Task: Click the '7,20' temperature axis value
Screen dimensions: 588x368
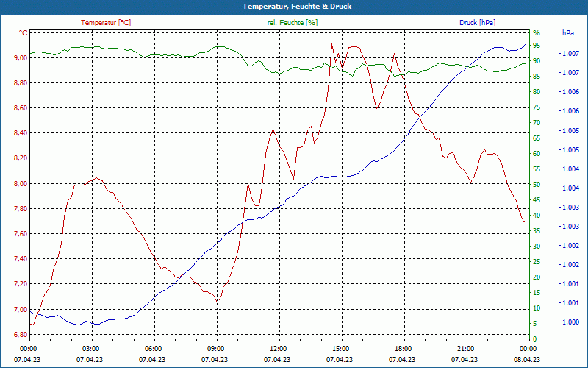Action: 21,284
